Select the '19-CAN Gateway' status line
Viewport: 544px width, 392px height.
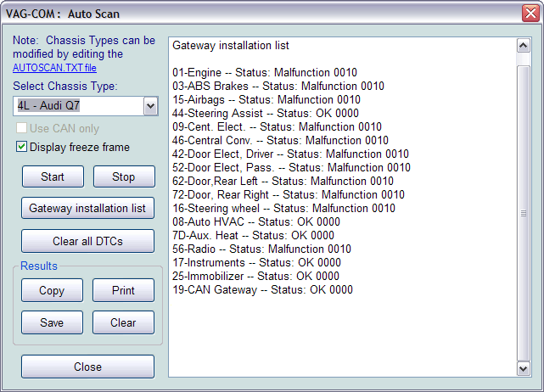pos(262,289)
